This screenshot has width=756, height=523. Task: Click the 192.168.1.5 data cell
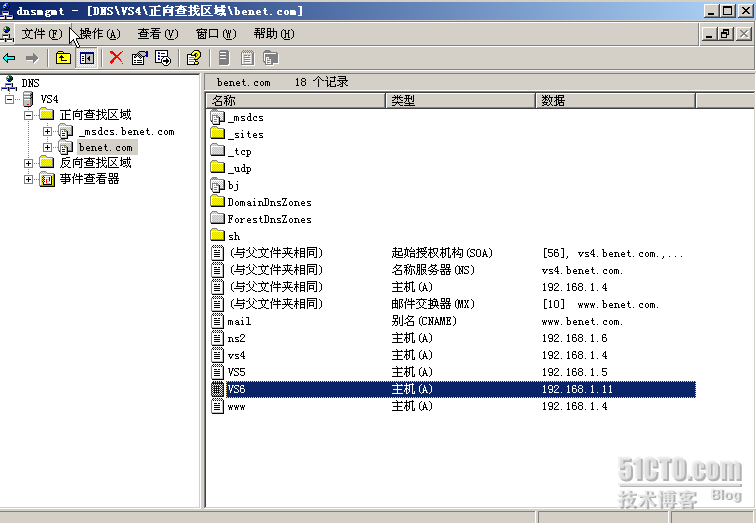[x=574, y=372]
